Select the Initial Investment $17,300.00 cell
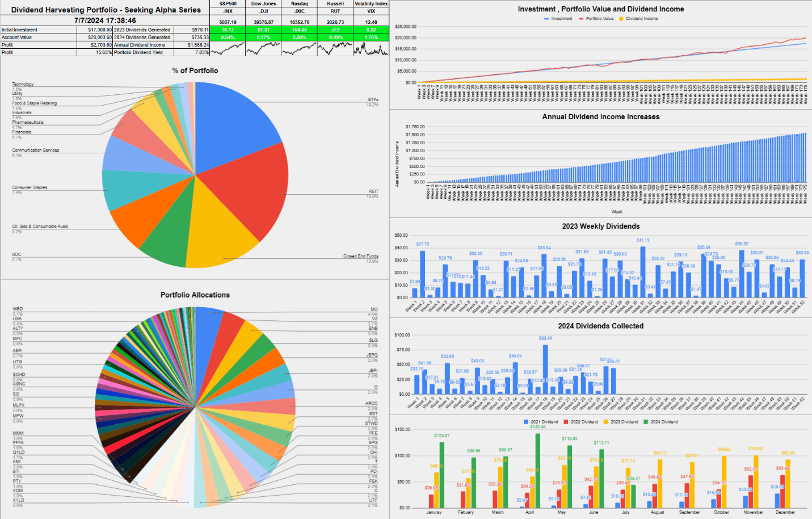The image size is (812, 519). click(x=95, y=30)
